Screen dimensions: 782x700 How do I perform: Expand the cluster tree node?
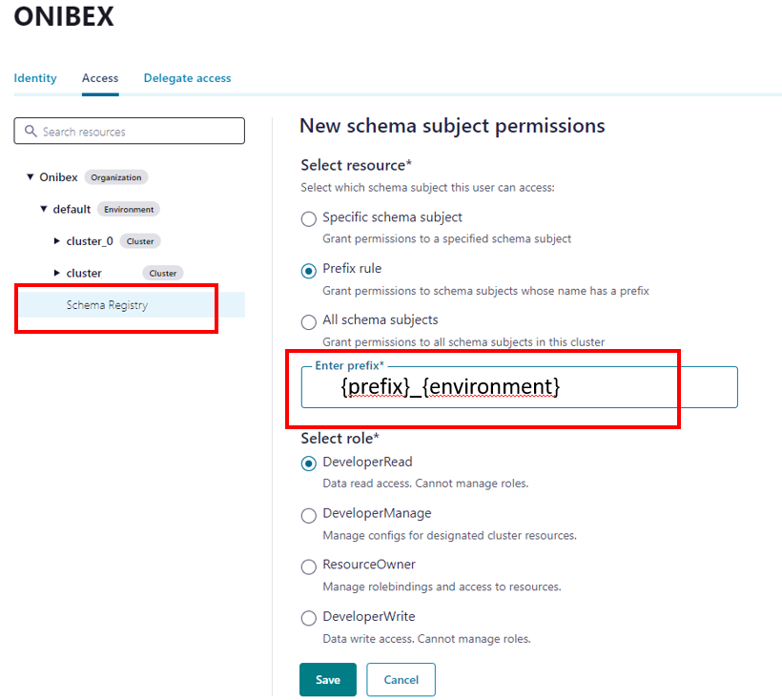tap(57, 273)
